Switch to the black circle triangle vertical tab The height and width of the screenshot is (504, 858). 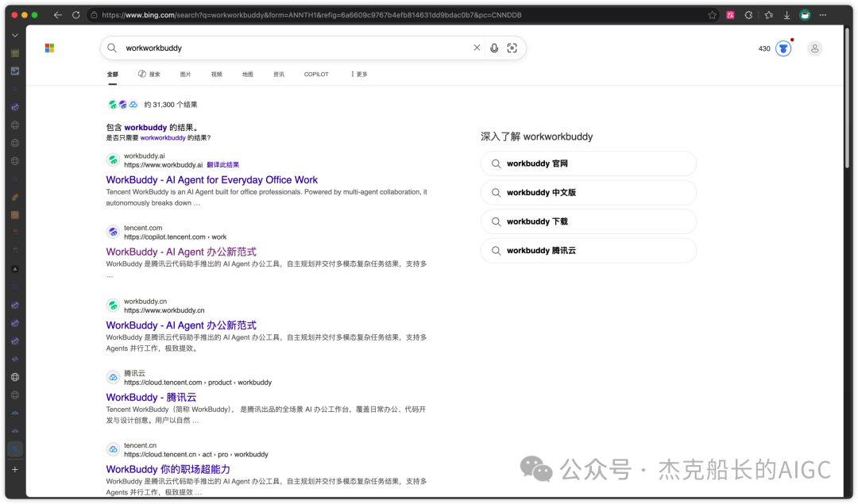pos(15,269)
